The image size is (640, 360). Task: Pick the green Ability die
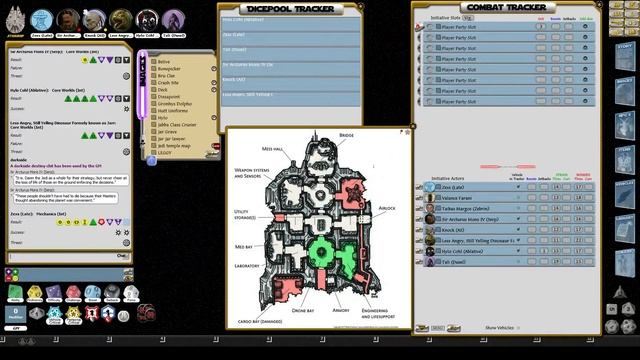tap(15, 293)
